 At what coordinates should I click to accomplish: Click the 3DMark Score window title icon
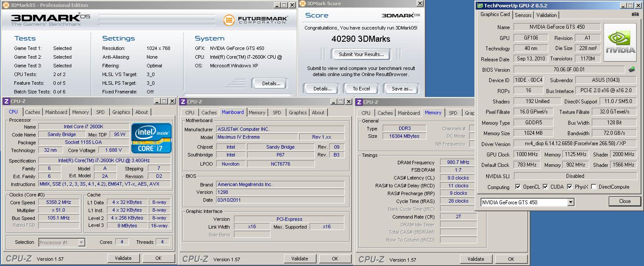coord(303,3)
